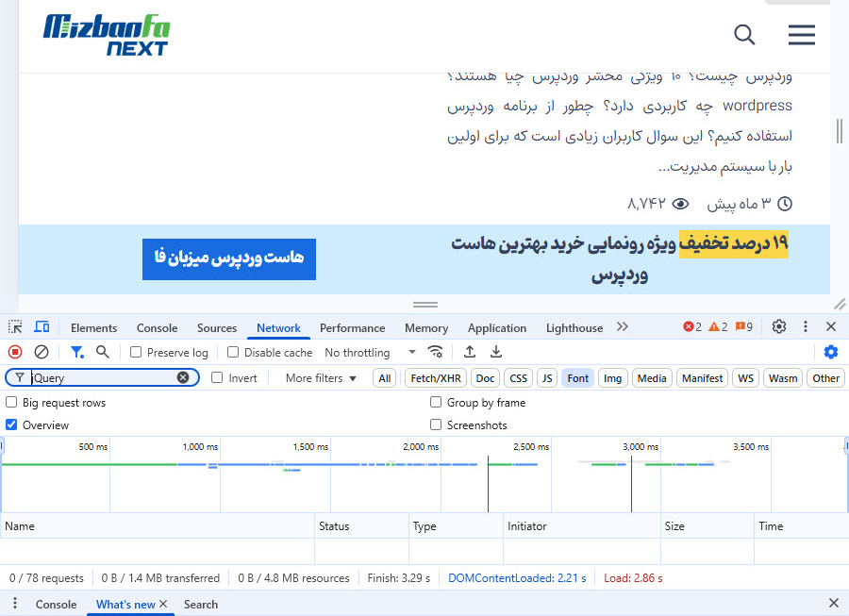
Task: Enable Screenshots checkbox
Action: pos(436,425)
